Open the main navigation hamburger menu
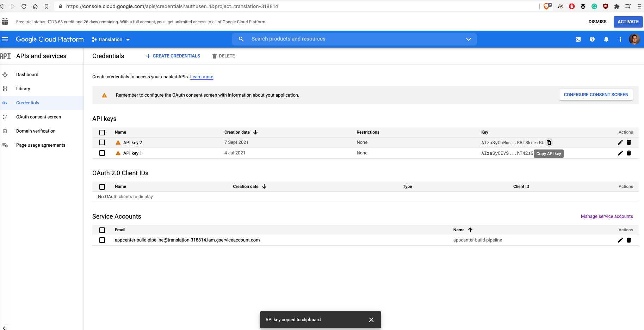Screen dimensions: 644x330 click(5, 39)
